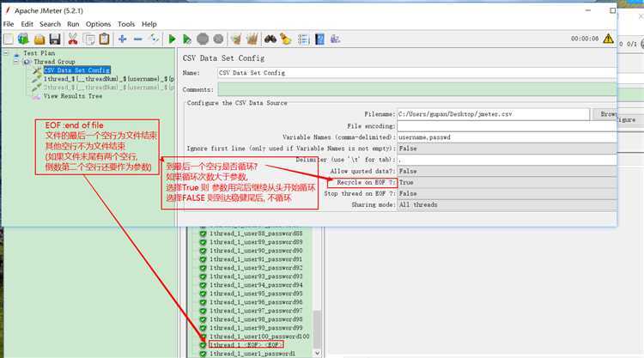Viewport: 644px width, 358px height.
Task: Open Recycle on EOF True dropdown
Action: 507,182
